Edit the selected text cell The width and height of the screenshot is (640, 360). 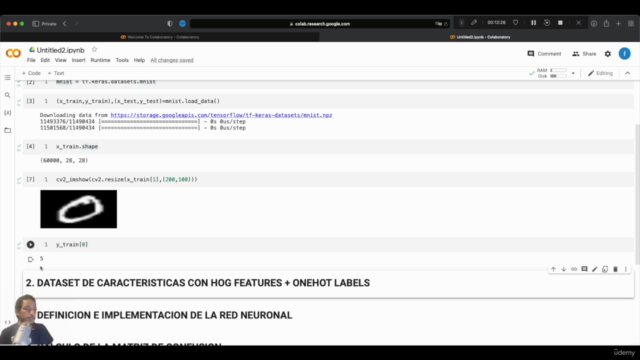pos(595,269)
